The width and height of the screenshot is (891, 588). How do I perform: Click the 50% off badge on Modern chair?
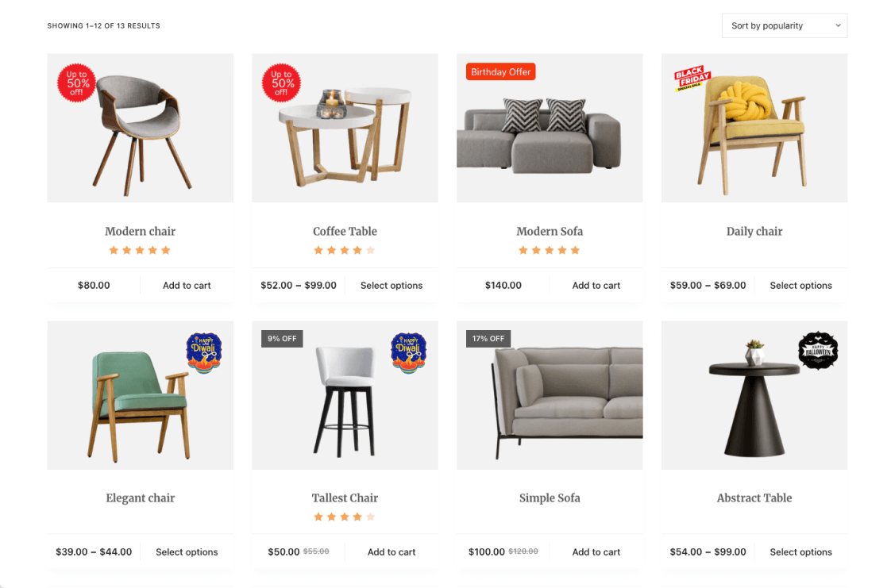tap(77, 83)
